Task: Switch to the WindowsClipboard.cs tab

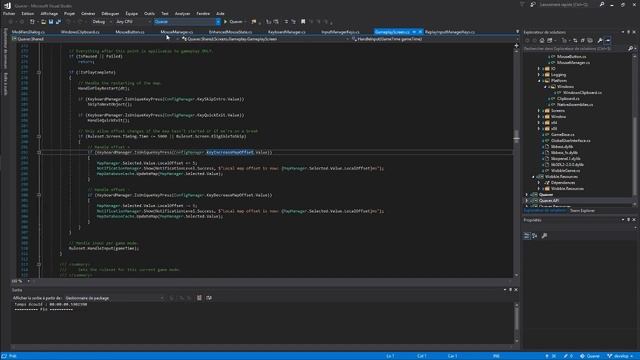Action: point(80,32)
